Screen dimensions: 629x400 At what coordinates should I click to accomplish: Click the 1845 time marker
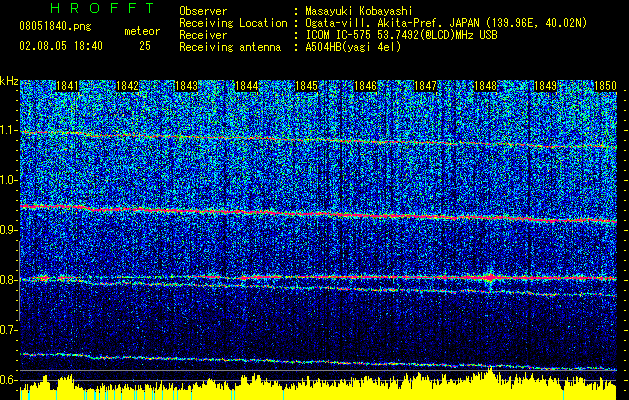[305, 87]
